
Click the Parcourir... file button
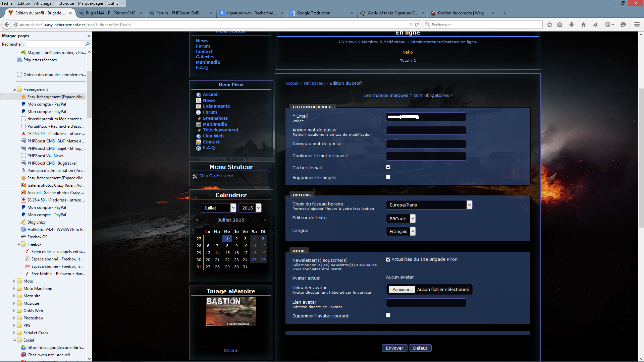pos(401,289)
